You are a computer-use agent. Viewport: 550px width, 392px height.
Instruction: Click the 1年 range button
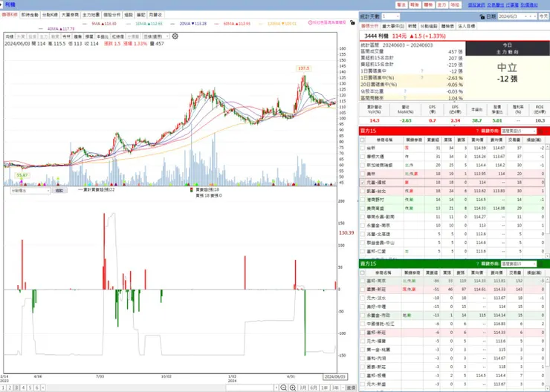pos(325,388)
